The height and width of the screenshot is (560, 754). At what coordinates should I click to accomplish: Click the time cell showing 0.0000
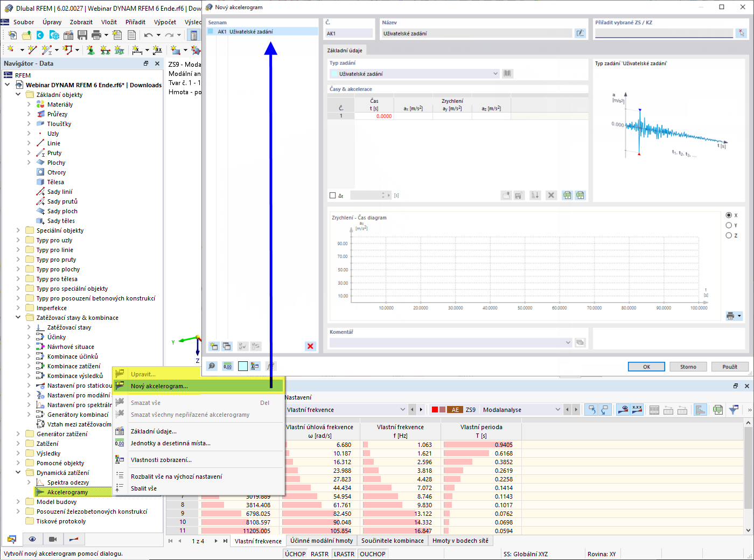[374, 116]
